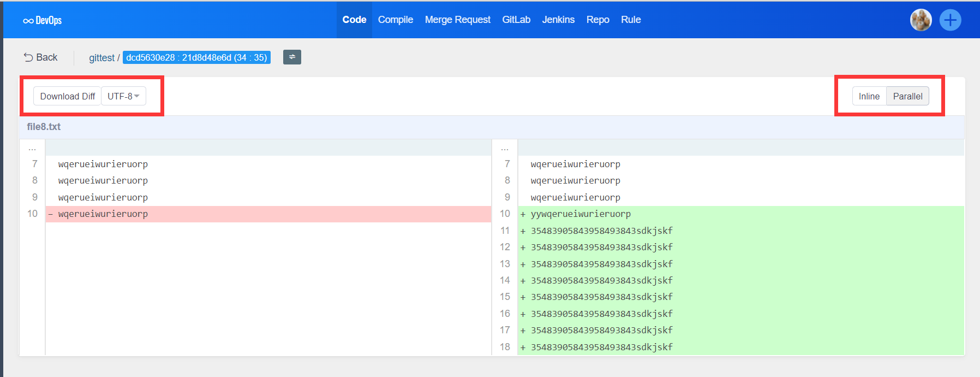Expand hidden lines in right pane

pos(505,148)
